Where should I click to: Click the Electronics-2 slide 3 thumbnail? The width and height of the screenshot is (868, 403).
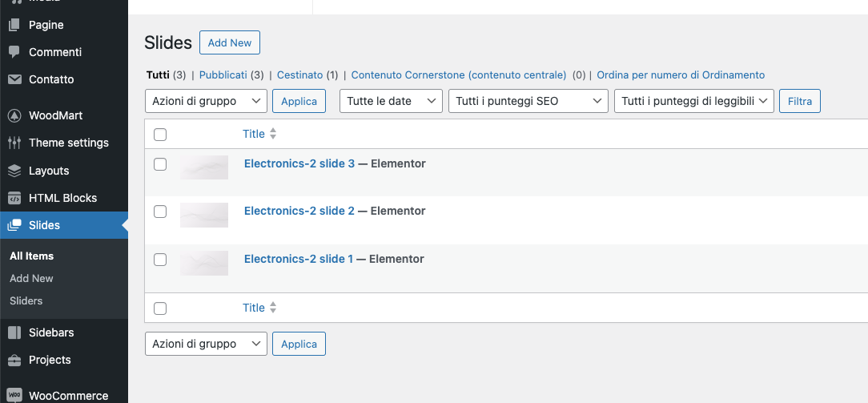204,167
